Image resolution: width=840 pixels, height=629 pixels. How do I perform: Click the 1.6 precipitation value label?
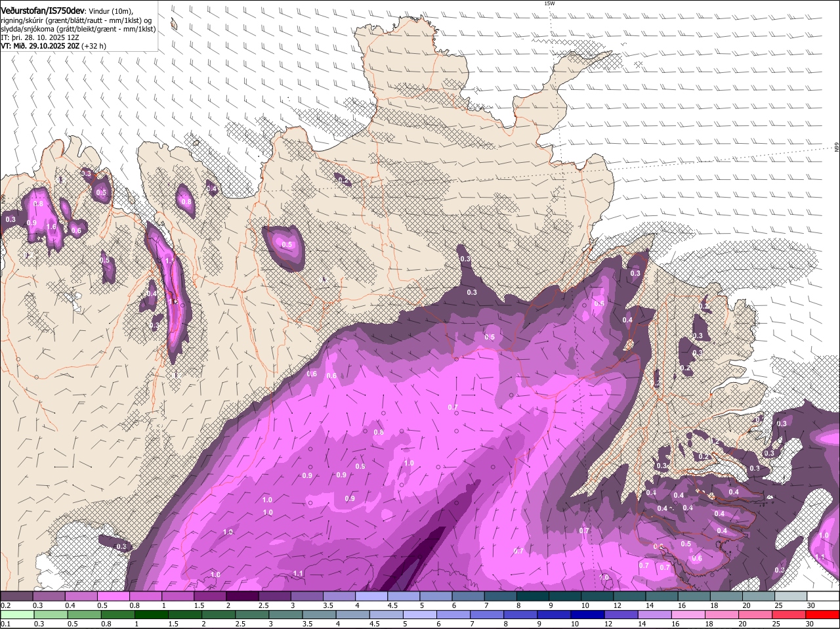coord(51,227)
